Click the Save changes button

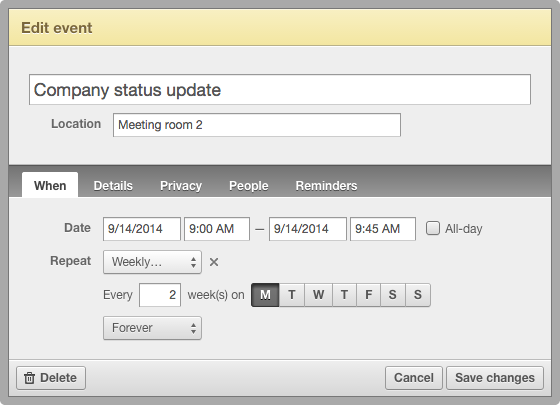(x=495, y=378)
